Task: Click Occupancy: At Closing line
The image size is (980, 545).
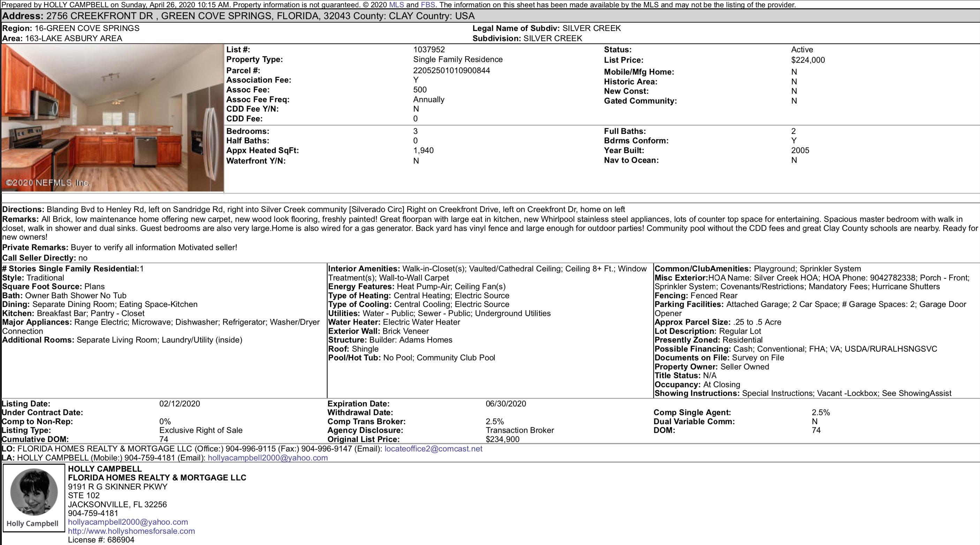Action: 698,385
